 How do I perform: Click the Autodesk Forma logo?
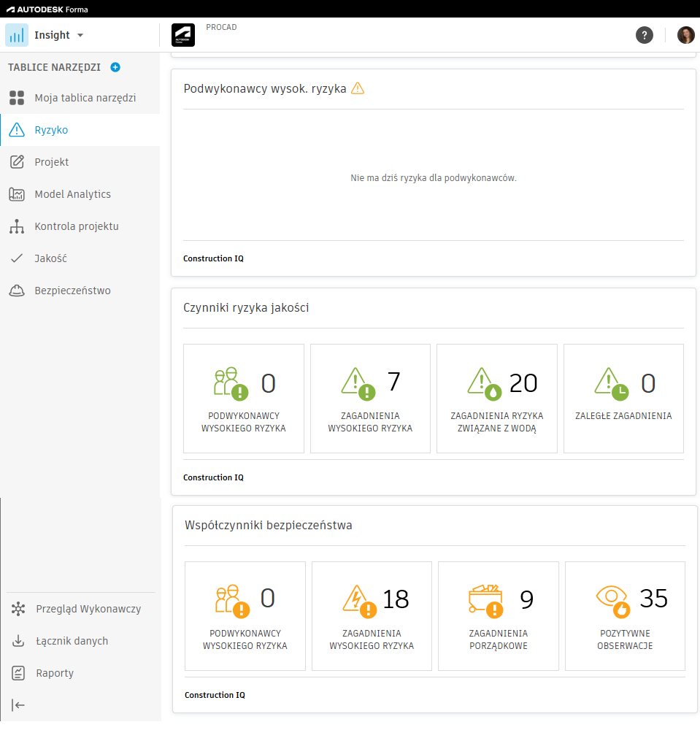click(x=47, y=9)
